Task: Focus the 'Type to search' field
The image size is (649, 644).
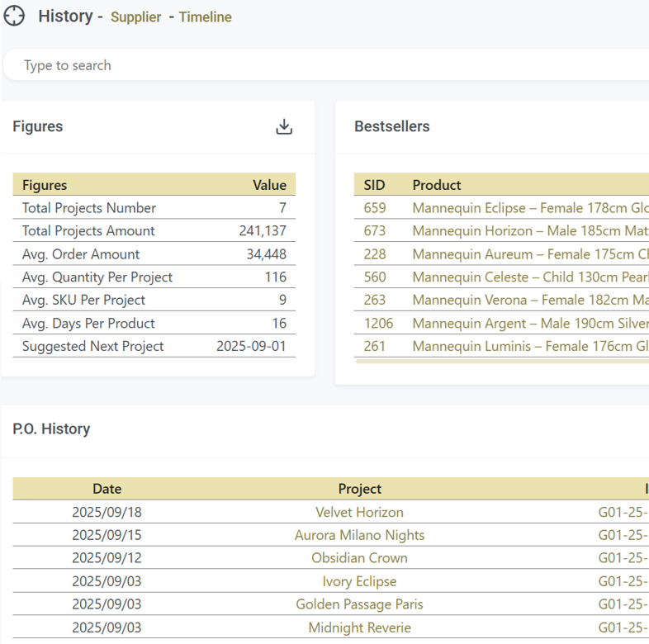Action: (x=322, y=65)
